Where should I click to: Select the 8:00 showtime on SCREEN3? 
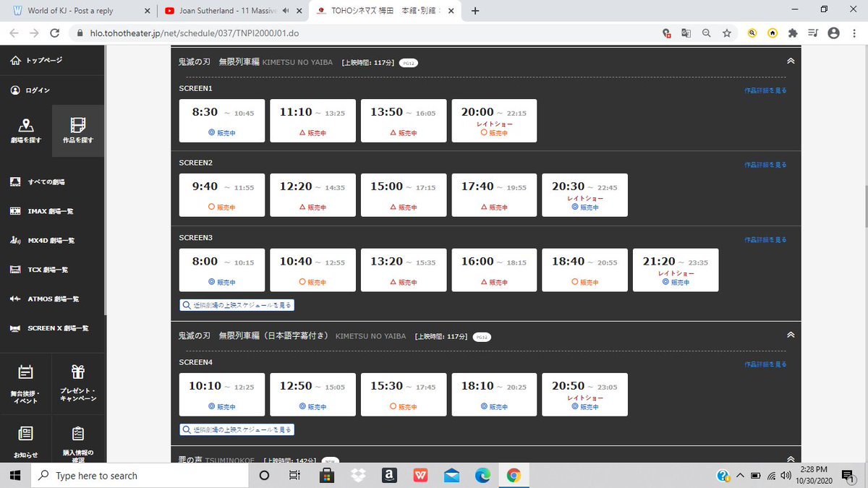click(x=222, y=270)
